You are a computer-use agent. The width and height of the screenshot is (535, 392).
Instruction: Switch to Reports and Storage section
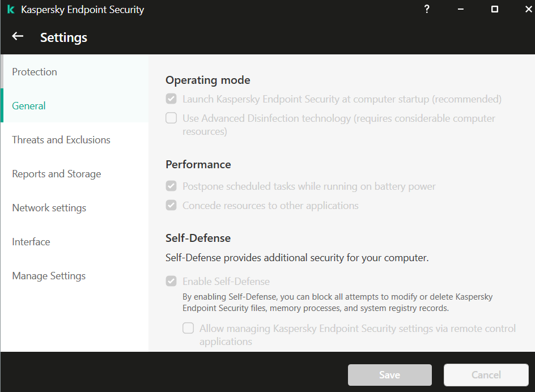pos(57,174)
